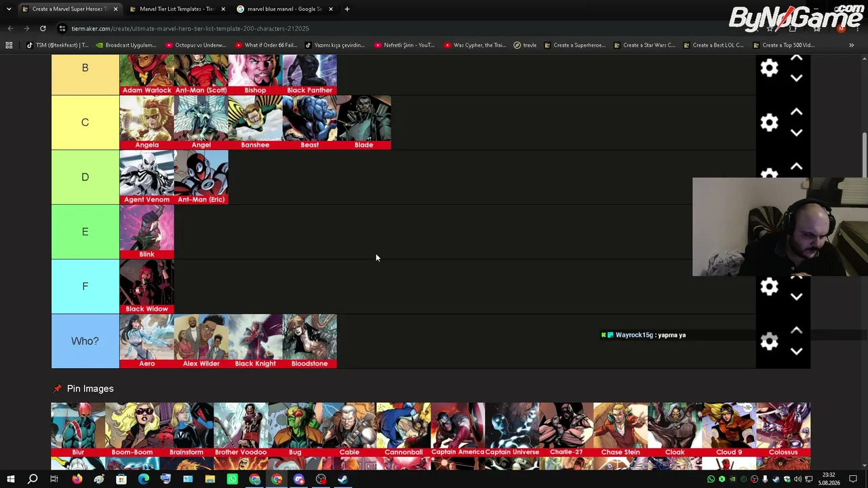Open settings gear for tier F
This screenshot has width=868, height=488.
click(769, 287)
